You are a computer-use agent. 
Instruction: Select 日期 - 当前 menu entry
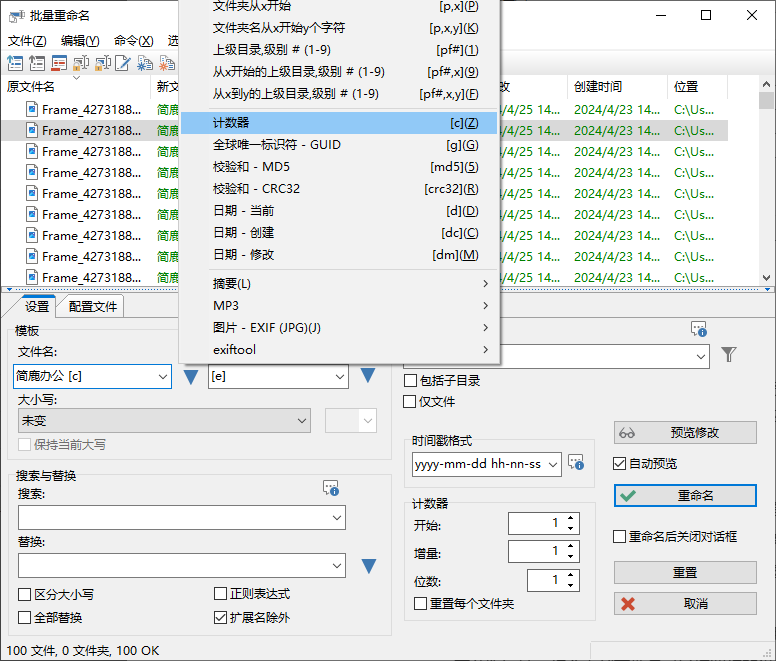pos(340,211)
